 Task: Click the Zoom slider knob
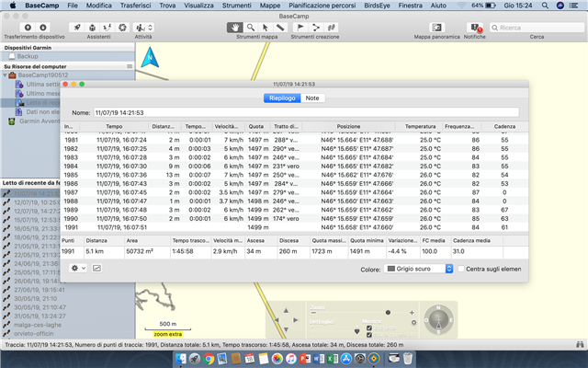point(388,313)
